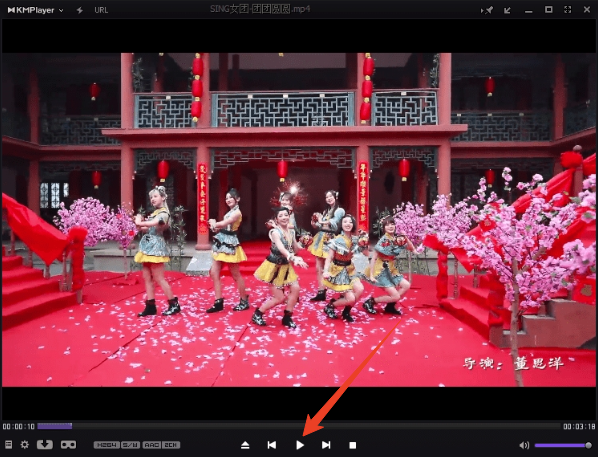Close the KMPlayer window

587,10
